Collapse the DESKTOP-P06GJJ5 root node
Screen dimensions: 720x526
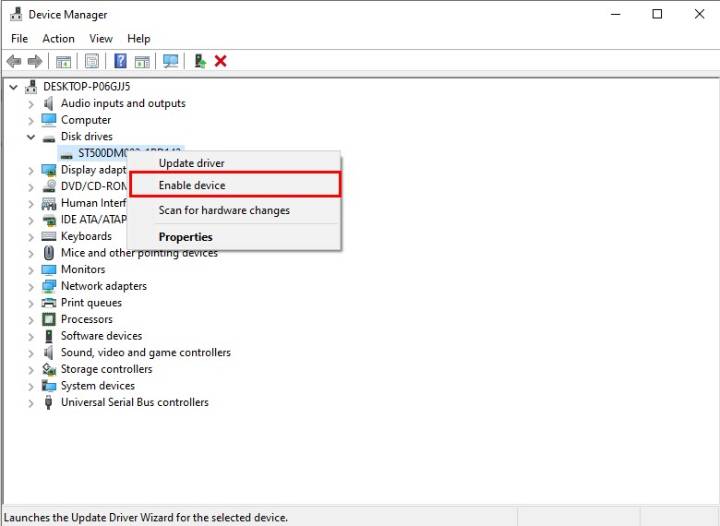point(13,87)
